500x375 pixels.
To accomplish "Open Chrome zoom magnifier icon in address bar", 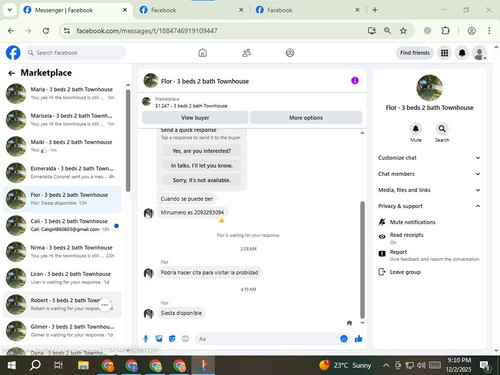I will tap(387, 31).
